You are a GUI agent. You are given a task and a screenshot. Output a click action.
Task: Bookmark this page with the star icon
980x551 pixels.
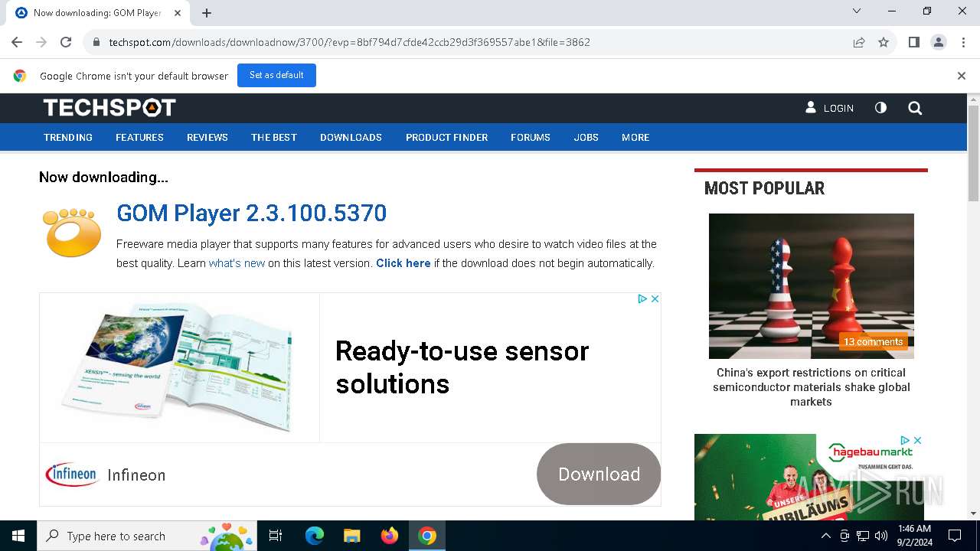click(884, 42)
